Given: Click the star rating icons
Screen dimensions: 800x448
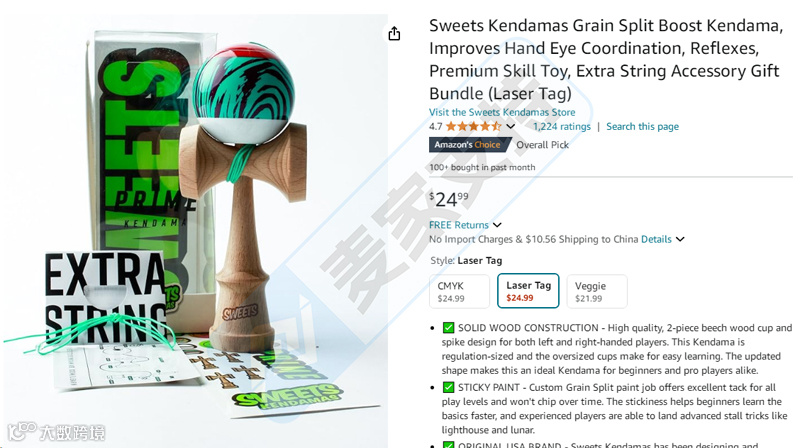Looking at the screenshot, I should [473, 127].
